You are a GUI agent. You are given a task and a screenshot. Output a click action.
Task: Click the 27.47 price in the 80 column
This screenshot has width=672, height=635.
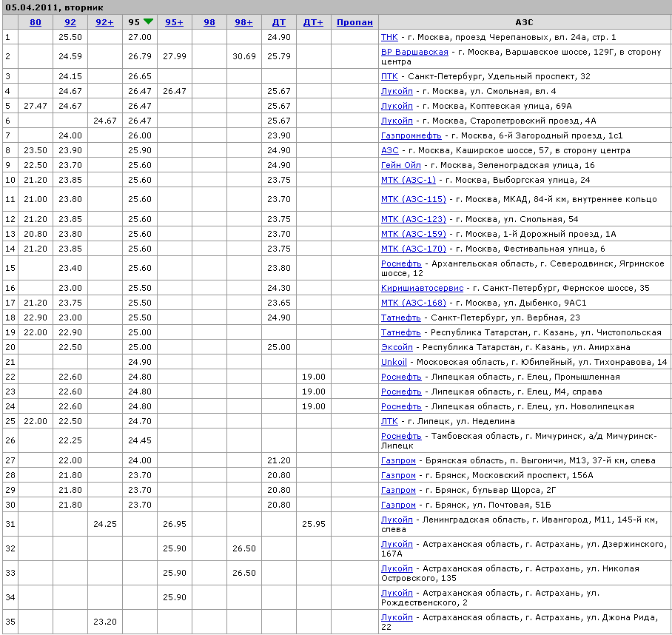coord(36,106)
